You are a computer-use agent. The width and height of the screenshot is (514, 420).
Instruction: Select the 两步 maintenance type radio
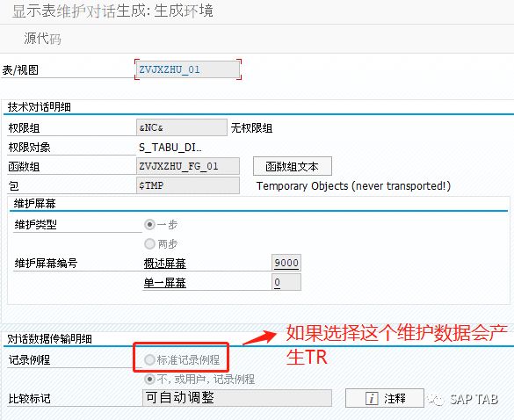pos(150,244)
